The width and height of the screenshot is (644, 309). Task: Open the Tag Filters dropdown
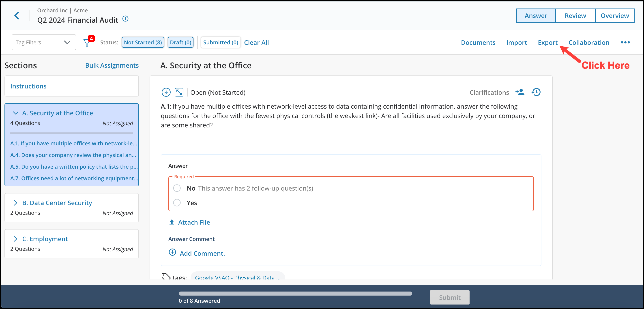[43, 42]
